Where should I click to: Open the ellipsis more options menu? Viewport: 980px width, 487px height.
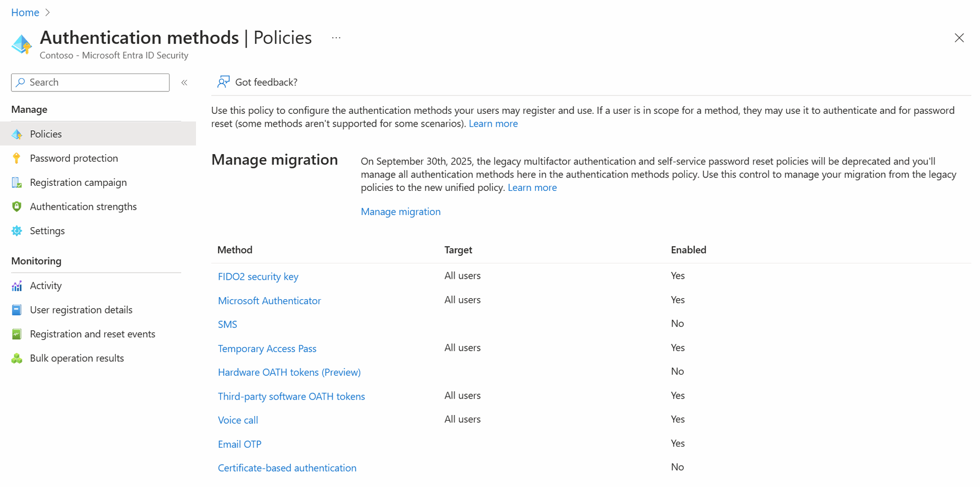click(x=336, y=38)
